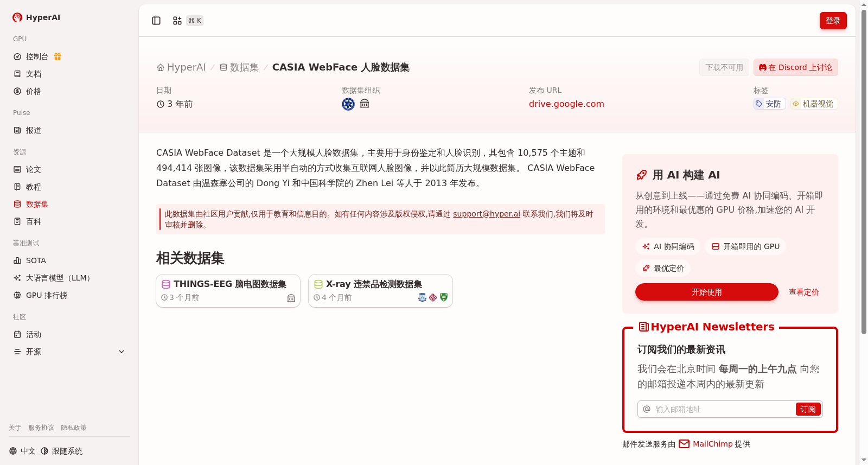Click the 机器视觉 tag

tap(814, 104)
